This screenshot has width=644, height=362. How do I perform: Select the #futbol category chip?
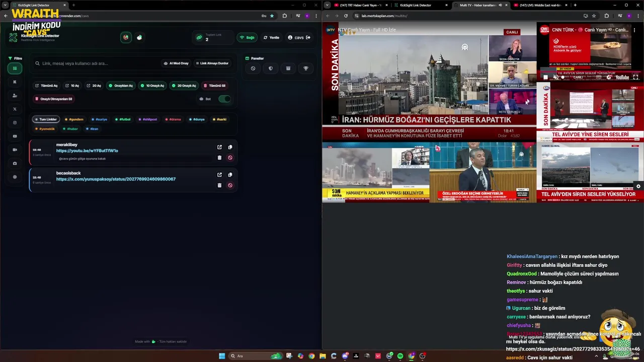pos(123,119)
